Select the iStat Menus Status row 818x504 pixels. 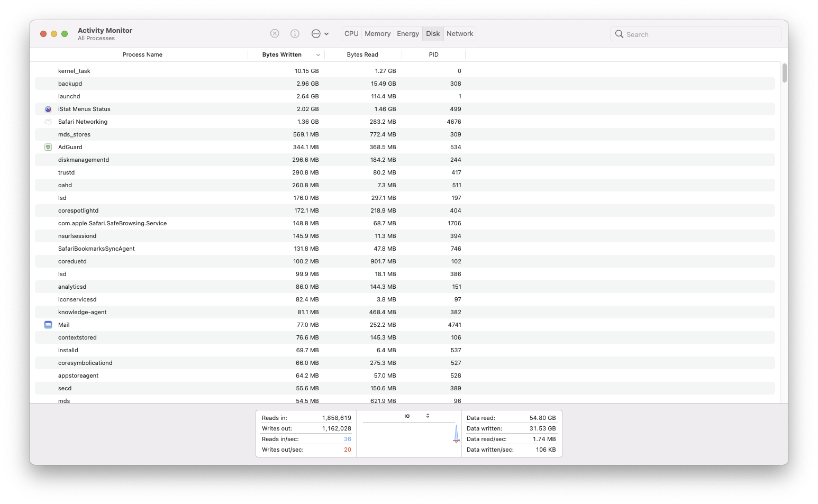405,109
